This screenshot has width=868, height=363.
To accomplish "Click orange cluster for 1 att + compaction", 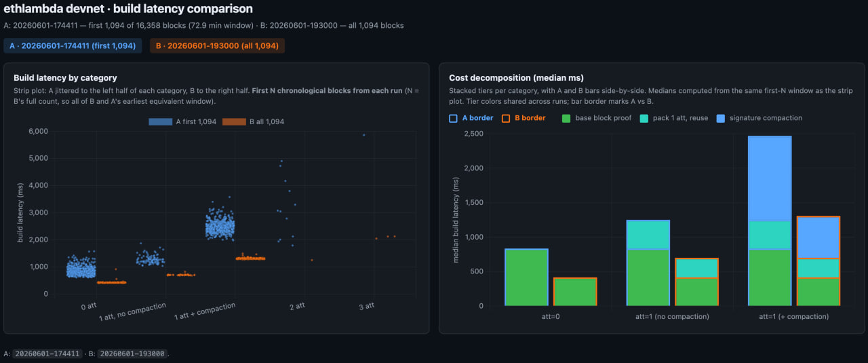I will 250,259.
